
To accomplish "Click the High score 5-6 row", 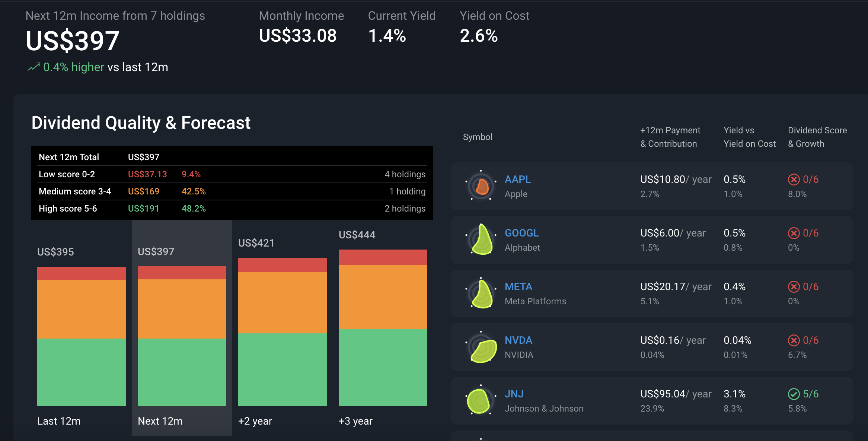I will [232, 209].
